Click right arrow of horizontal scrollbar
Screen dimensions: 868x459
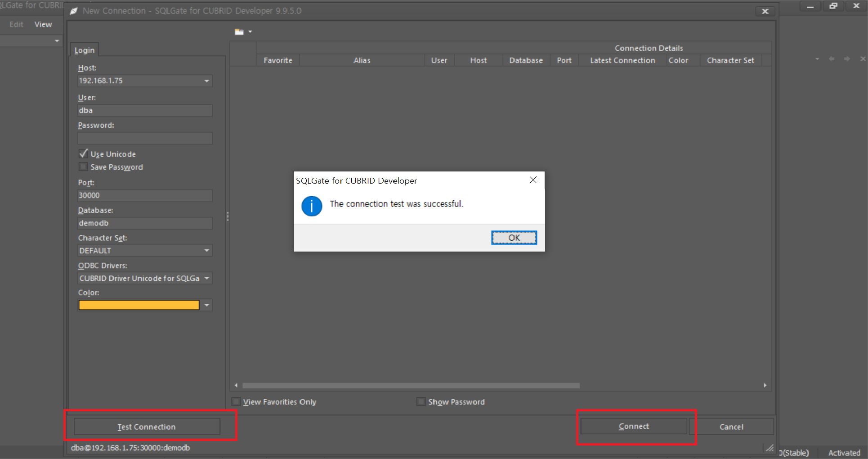(765, 386)
